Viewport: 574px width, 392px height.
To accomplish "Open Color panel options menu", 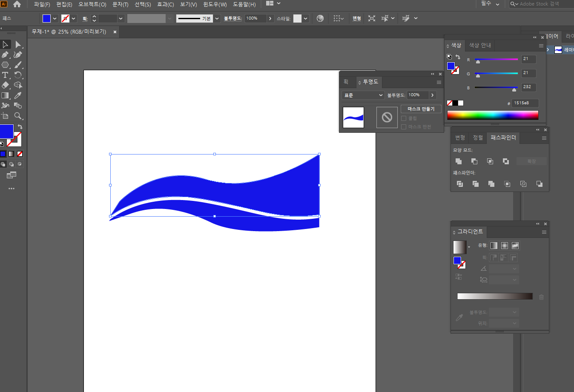I will (x=541, y=46).
